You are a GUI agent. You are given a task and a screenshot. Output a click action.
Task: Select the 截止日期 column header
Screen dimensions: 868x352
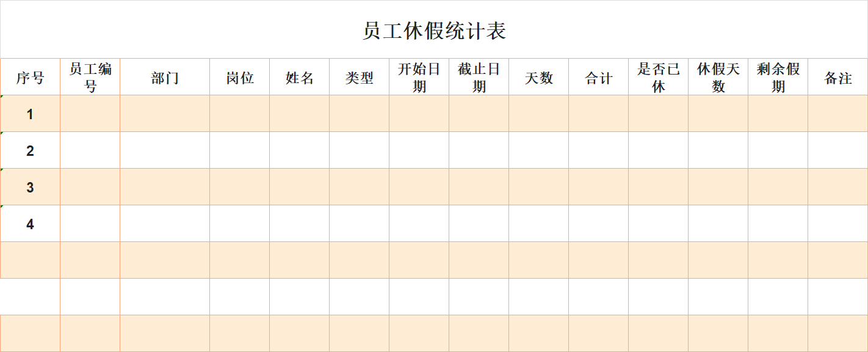pos(479,77)
